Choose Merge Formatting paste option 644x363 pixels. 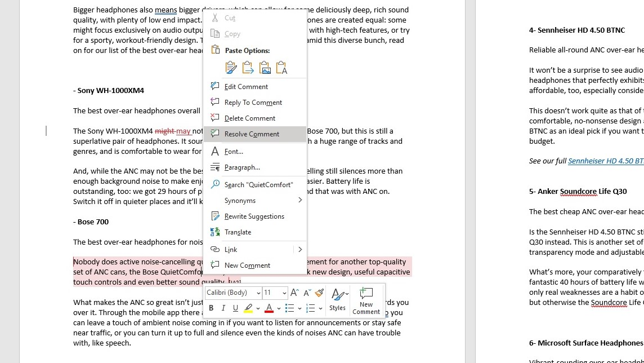click(248, 68)
